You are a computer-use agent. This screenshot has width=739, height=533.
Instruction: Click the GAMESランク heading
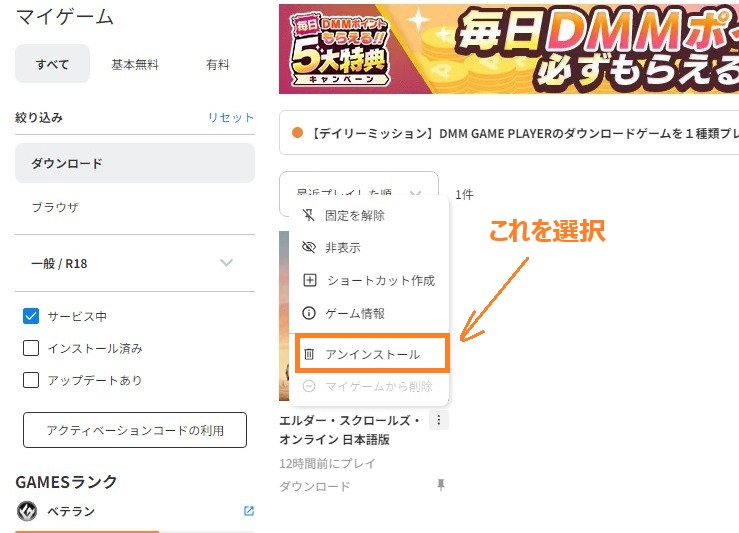pos(66,482)
